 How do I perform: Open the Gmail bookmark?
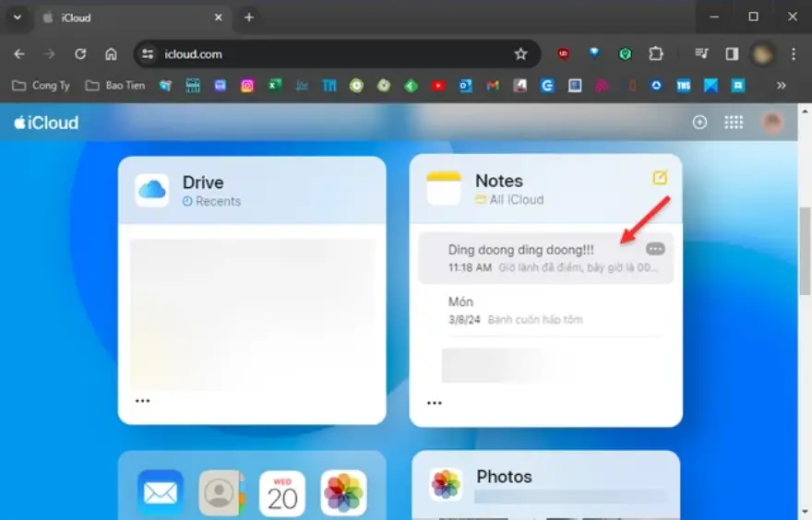(x=493, y=86)
